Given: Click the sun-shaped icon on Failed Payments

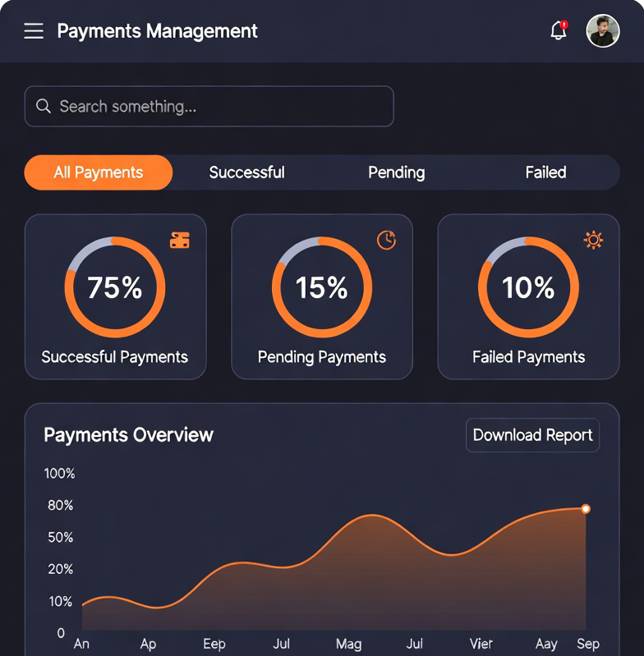Looking at the screenshot, I should point(593,240).
